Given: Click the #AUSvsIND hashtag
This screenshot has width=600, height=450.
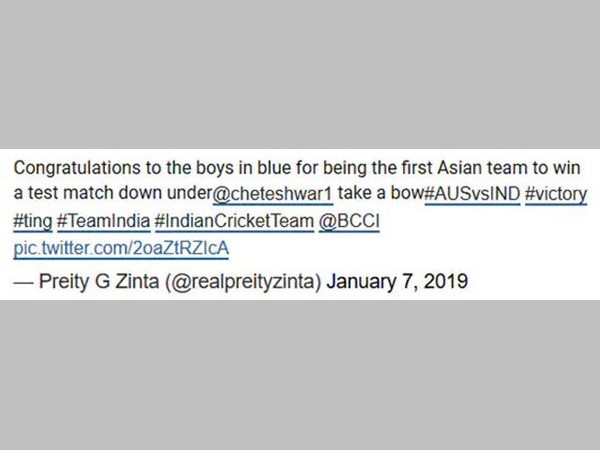Looking at the screenshot, I should click(473, 193).
